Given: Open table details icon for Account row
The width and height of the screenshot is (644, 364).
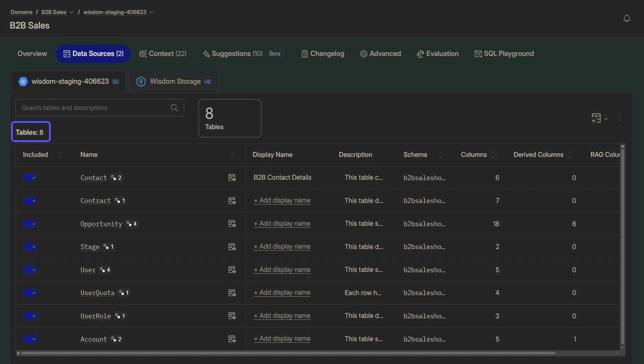Looking at the screenshot, I should coord(232,339).
